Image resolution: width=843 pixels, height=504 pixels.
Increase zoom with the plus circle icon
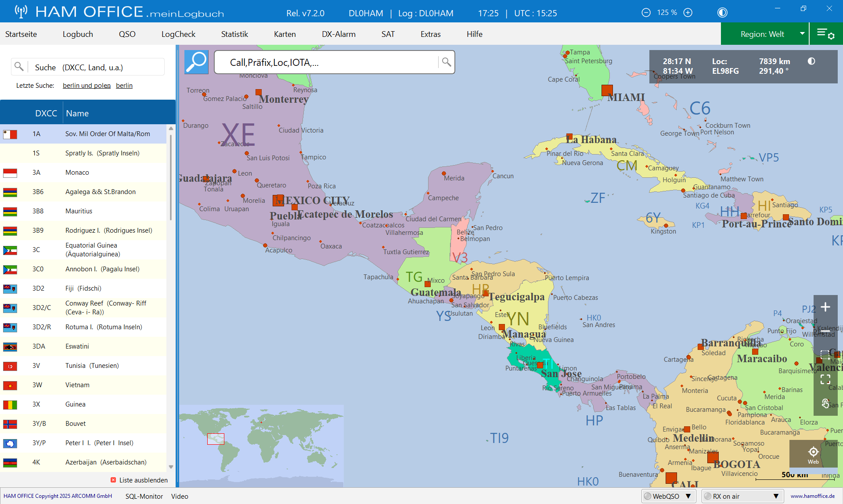click(688, 13)
